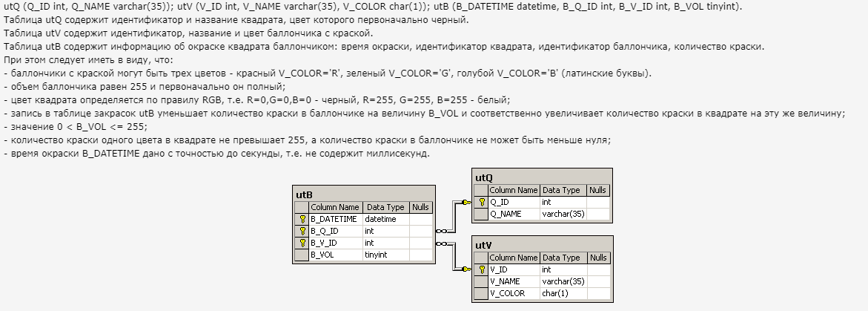Click the int data type of Q_ID
This screenshot has height=311, width=868.
(x=563, y=203)
